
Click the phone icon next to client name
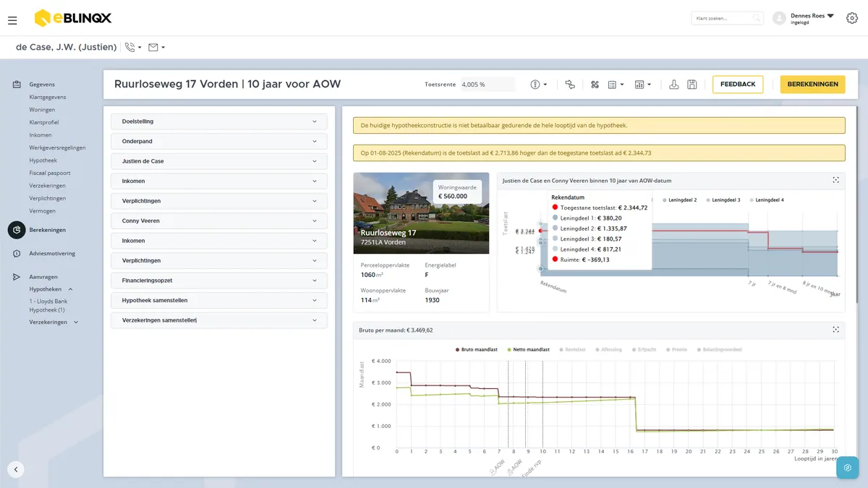coord(129,47)
